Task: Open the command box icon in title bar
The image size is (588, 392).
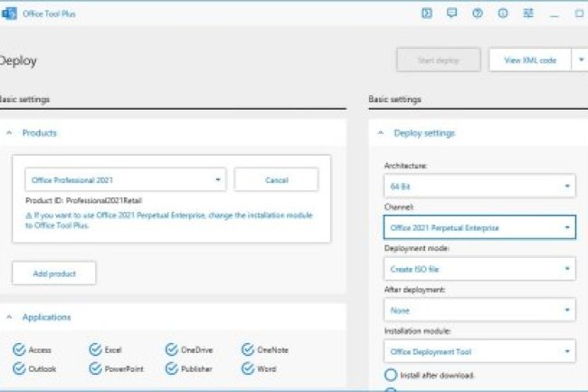Action: pyautogui.click(x=426, y=14)
